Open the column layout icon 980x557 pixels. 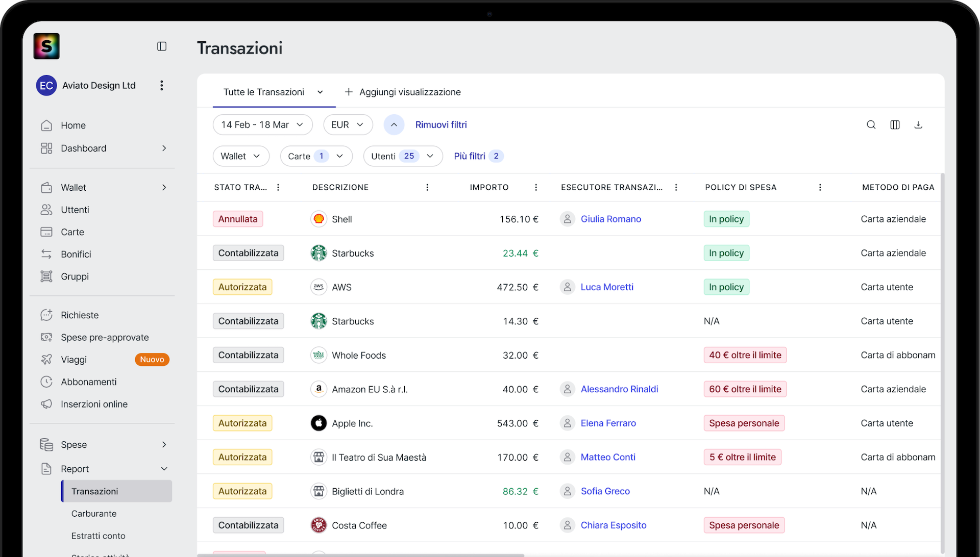point(895,125)
